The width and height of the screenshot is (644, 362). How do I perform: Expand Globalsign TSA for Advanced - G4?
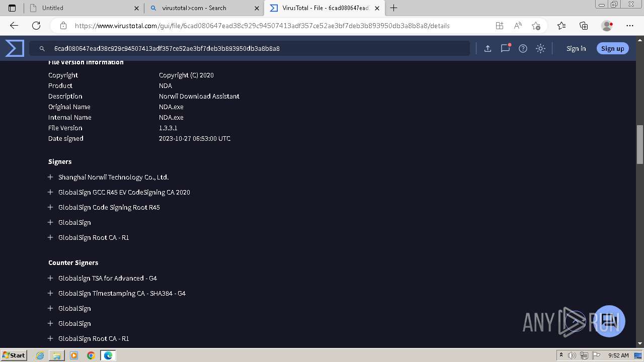pos(50,278)
